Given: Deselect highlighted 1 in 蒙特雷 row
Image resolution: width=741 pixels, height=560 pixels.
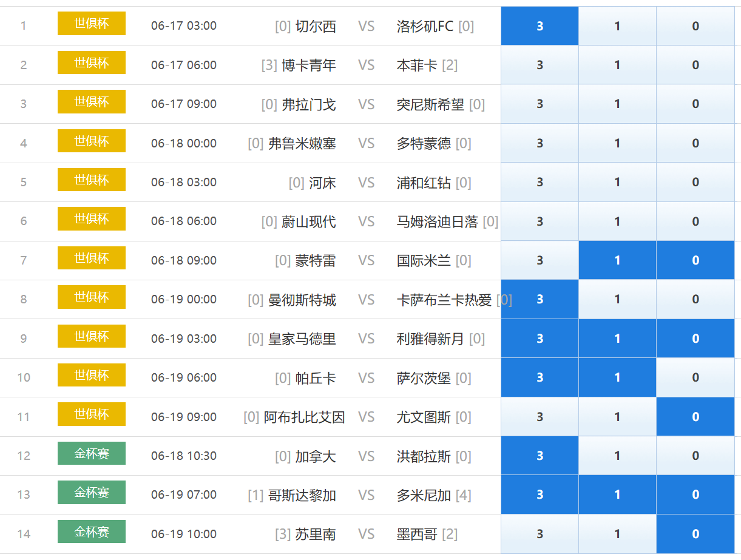Looking at the screenshot, I should pyautogui.click(x=617, y=260).
